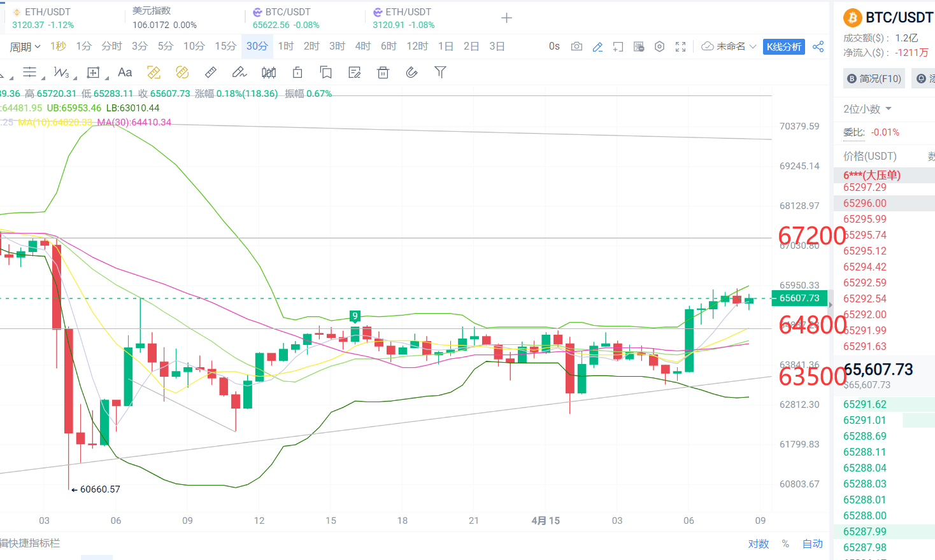Click plus to add a new ticker

[x=506, y=18]
